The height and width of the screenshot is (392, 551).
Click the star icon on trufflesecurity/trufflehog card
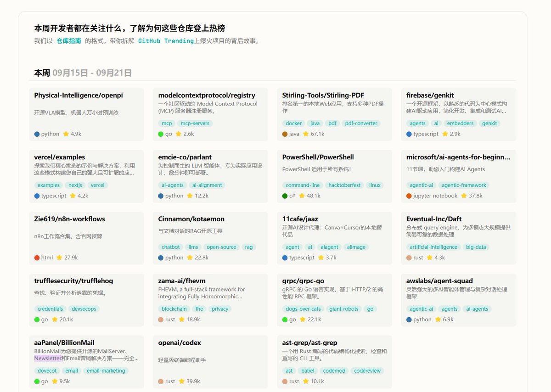pos(54,320)
